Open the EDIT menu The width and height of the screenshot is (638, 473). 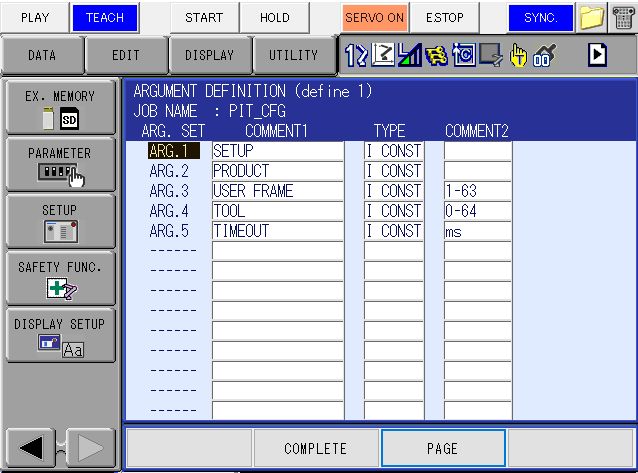[x=126, y=56]
